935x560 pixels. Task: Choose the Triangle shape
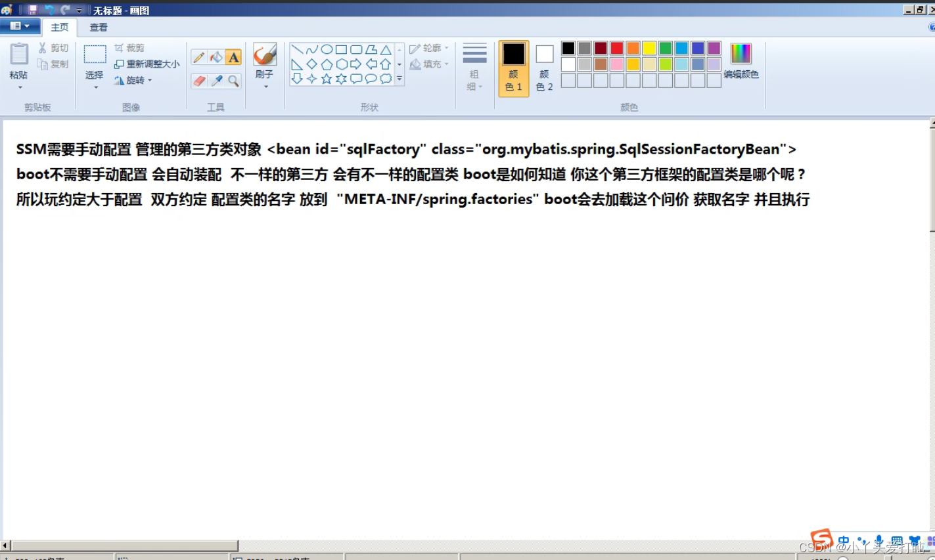coord(386,49)
